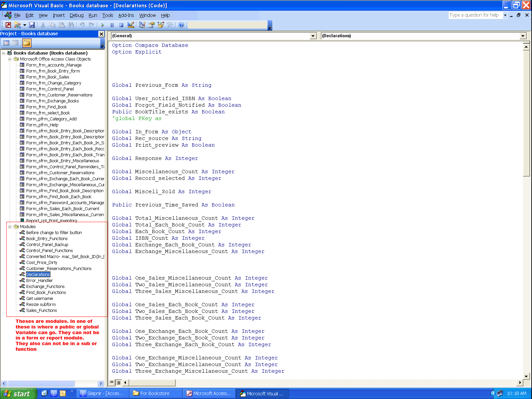Click the Paste clipboard icon
The image size is (532, 399).
61,25
